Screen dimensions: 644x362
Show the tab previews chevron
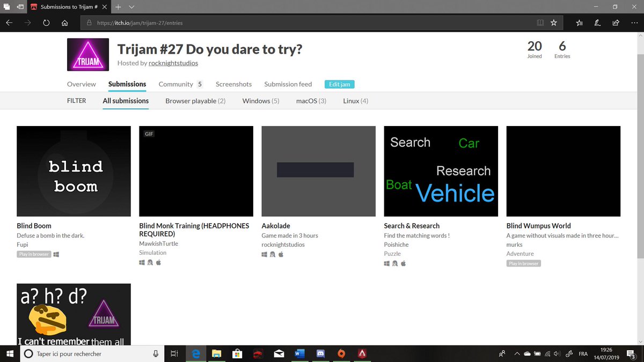131,6
